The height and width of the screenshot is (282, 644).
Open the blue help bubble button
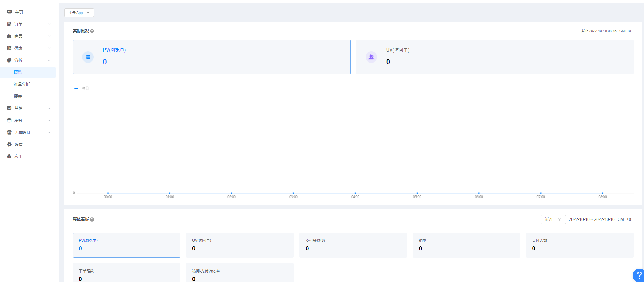pos(639,275)
